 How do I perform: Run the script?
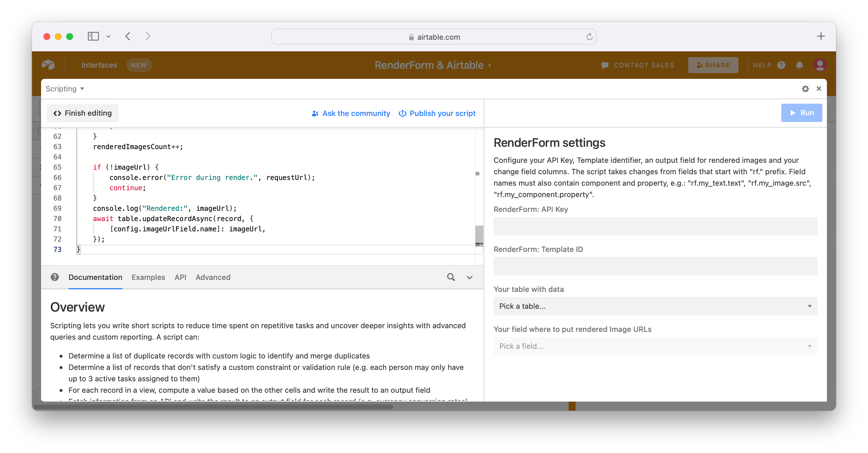click(x=801, y=113)
